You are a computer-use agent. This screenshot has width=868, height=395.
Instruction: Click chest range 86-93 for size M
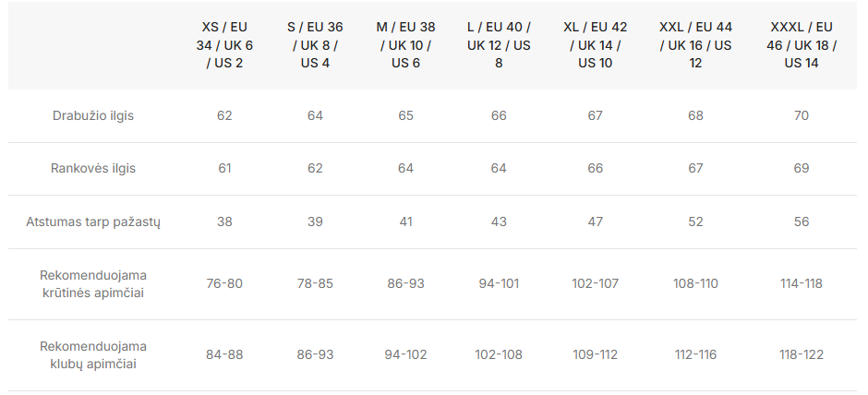click(405, 284)
